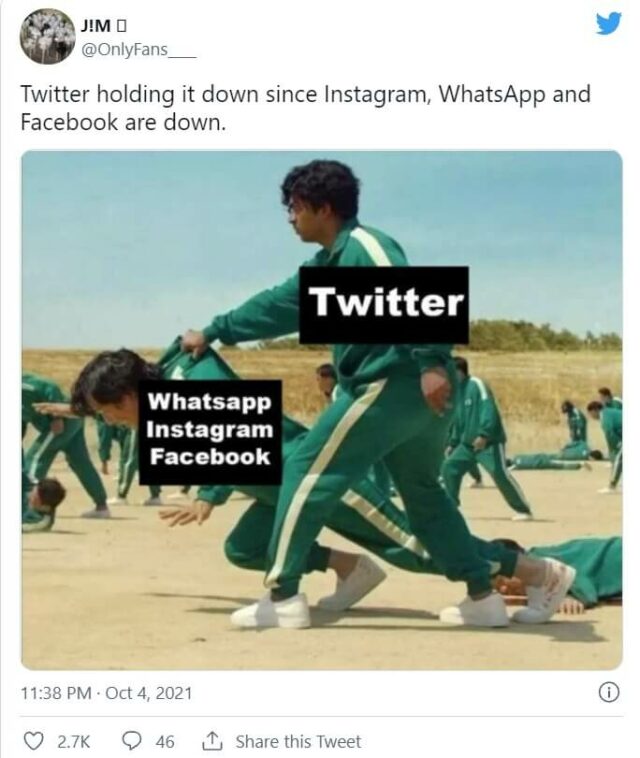Click the black Twitter label in meme
This screenshot has height=758, width=640.
tap(384, 305)
